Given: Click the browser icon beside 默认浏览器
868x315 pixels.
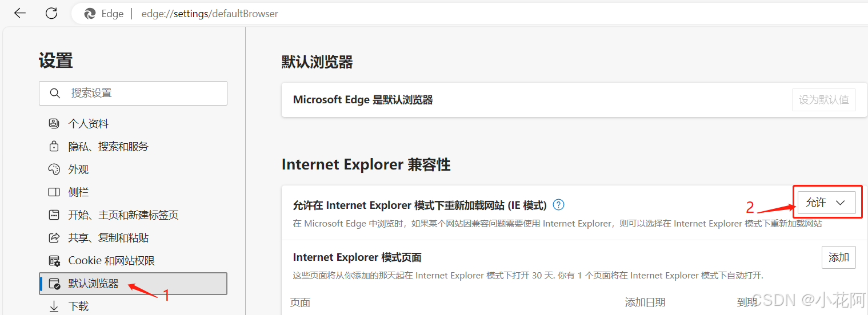Looking at the screenshot, I should click(x=54, y=284).
